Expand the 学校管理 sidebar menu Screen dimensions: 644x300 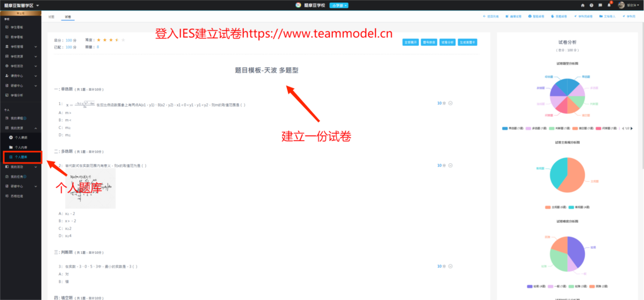(x=20, y=47)
